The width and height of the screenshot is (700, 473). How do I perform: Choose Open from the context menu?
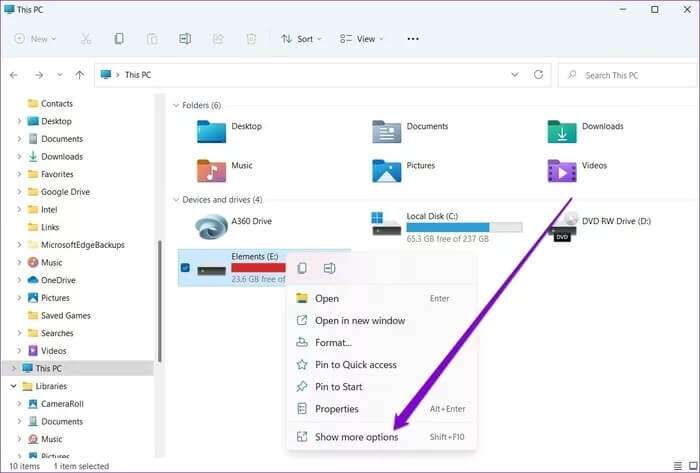[381, 298]
